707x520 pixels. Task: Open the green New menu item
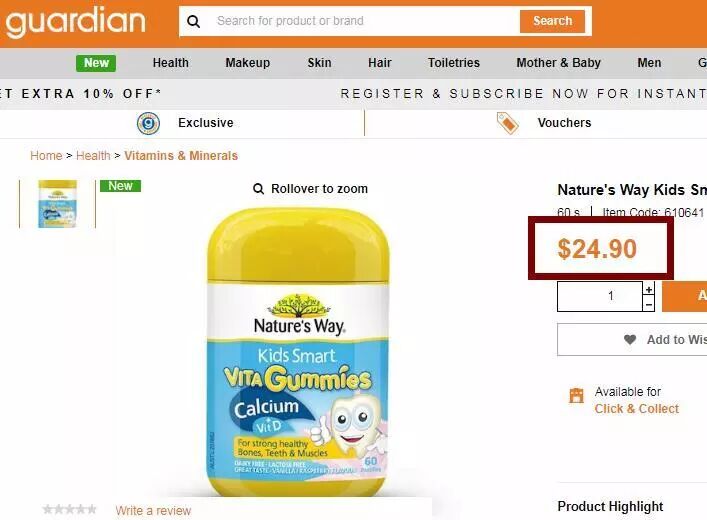pyautogui.click(x=96, y=63)
